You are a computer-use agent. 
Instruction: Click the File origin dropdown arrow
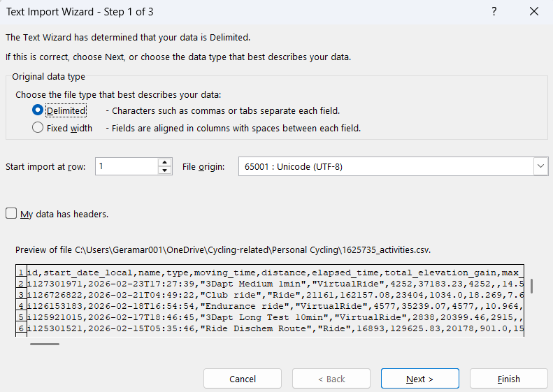coord(540,166)
